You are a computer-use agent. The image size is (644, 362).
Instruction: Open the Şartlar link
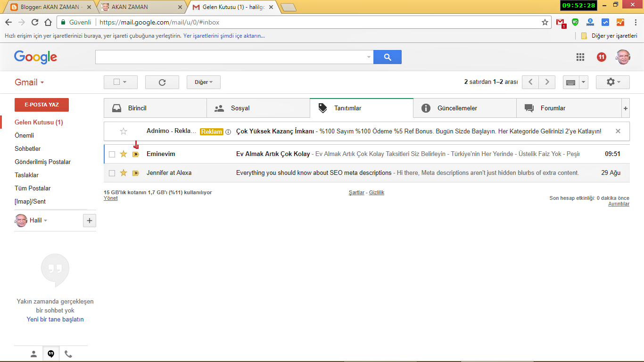coord(356,193)
